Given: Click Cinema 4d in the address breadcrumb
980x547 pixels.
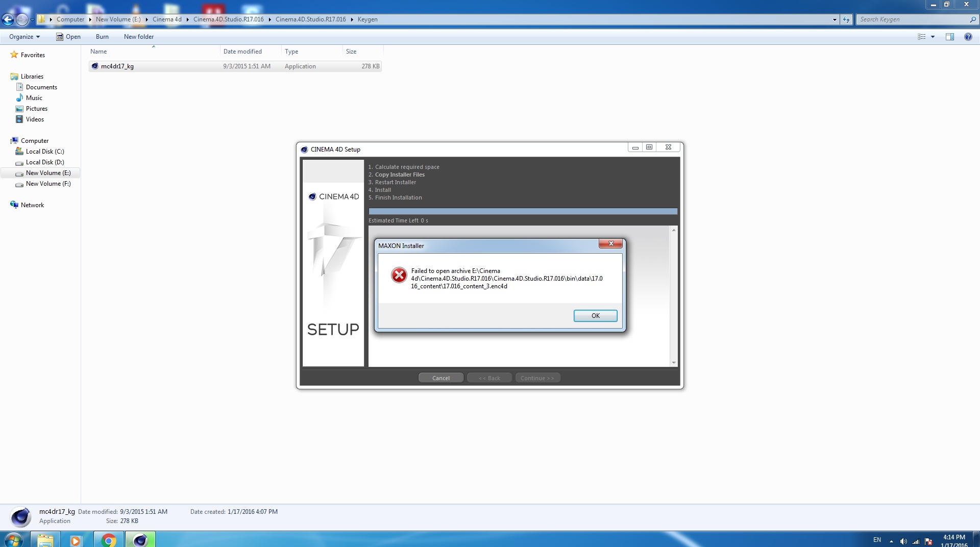Looking at the screenshot, I should [x=167, y=19].
